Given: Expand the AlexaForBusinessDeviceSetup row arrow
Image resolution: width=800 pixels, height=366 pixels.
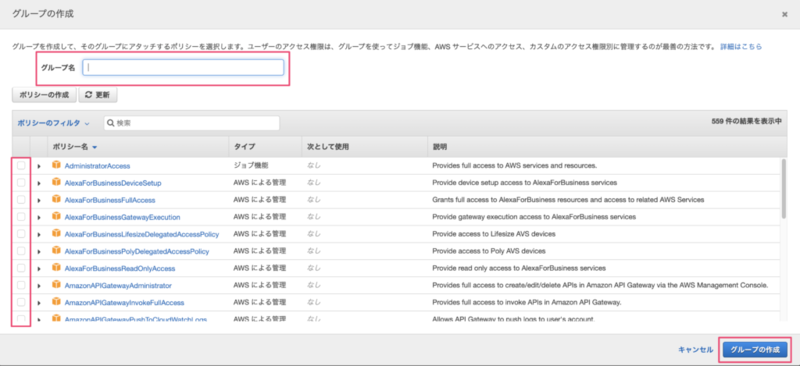Looking at the screenshot, I should pyautogui.click(x=39, y=183).
